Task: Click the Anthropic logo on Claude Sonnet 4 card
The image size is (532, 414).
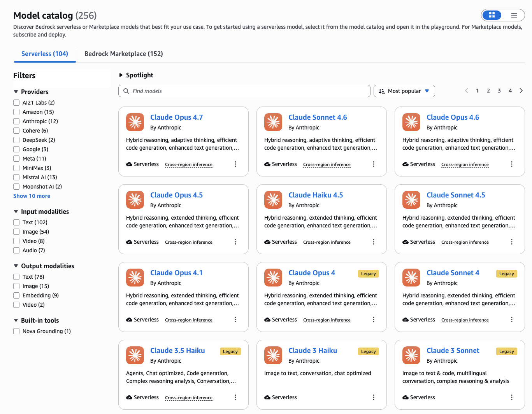Action: (x=411, y=278)
